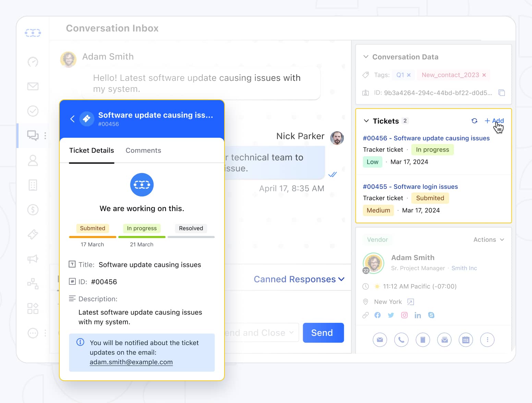Open the contacts person sidebar icon
Viewport: 532px width, 403px height.
tap(33, 160)
